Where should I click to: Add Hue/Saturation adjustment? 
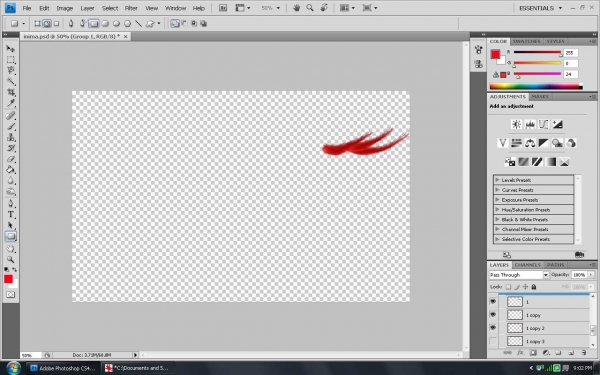coord(516,143)
